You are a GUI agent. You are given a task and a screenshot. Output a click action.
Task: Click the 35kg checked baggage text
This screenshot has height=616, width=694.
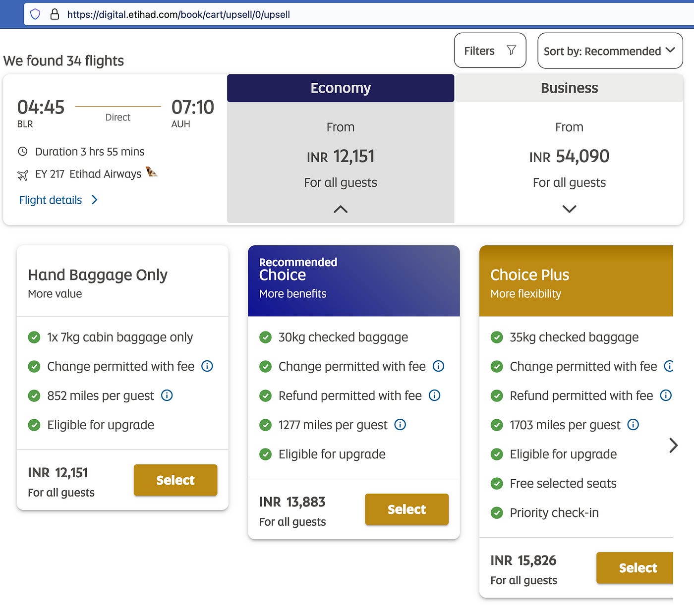[574, 337]
